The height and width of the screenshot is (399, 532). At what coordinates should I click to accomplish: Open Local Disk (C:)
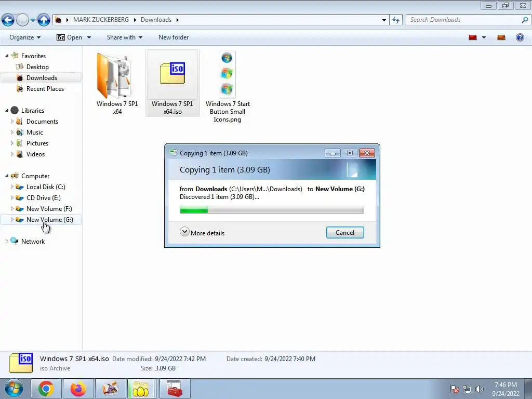[46, 187]
